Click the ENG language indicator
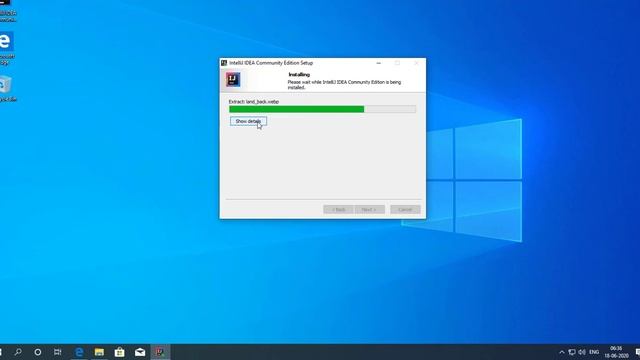The width and height of the screenshot is (640, 360). (x=594, y=352)
